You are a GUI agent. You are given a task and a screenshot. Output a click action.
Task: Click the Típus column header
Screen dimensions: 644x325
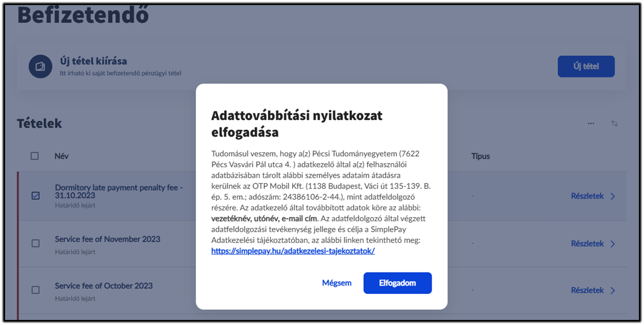click(x=480, y=156)
